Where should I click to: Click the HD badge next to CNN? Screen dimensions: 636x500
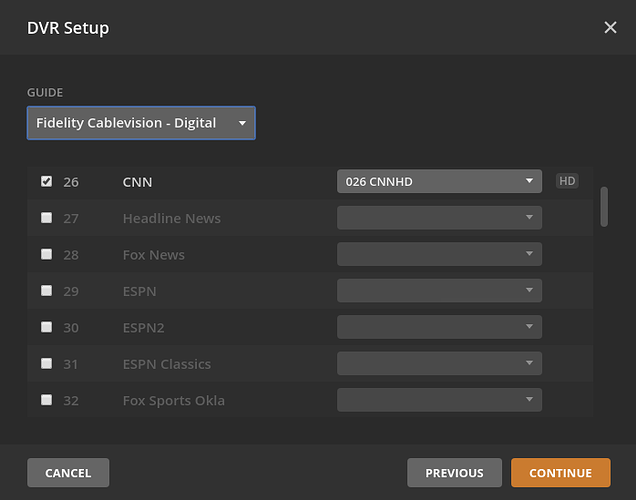tap(567, 182)
